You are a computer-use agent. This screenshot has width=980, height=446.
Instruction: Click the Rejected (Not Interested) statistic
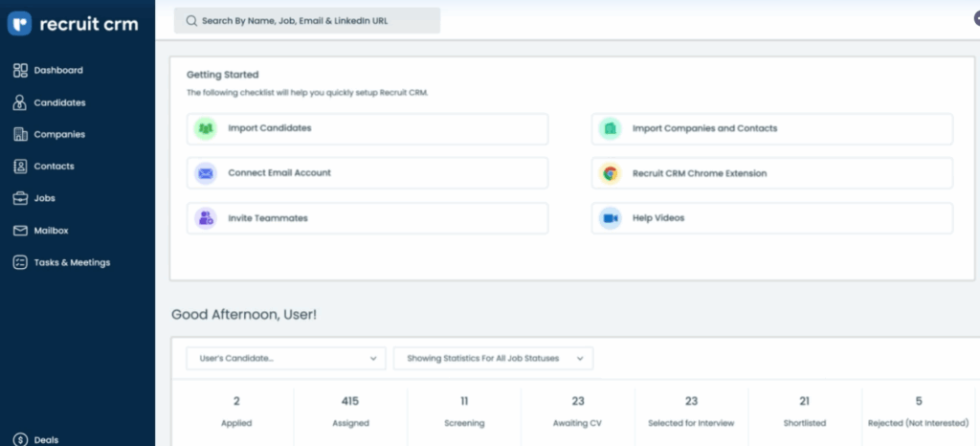click(x=918, y=412)
